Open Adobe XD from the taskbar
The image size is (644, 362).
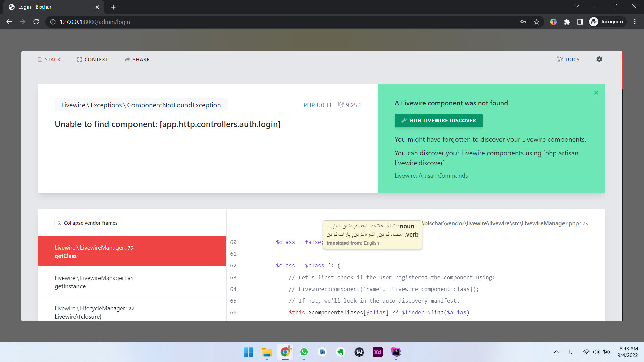(x=377, y=352)
